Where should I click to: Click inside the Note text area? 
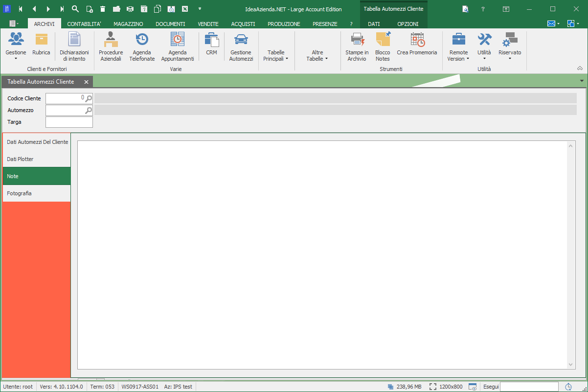323,254
